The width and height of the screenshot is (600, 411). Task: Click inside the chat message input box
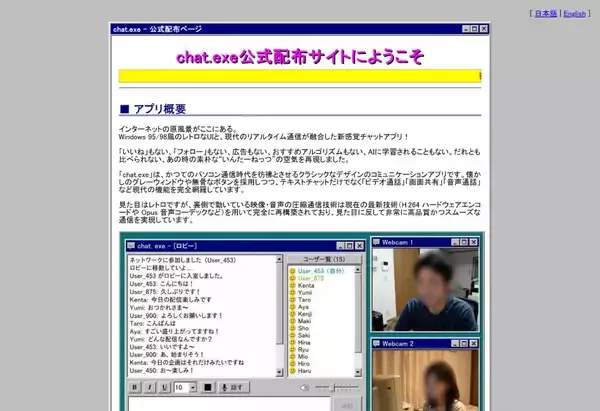229,404
